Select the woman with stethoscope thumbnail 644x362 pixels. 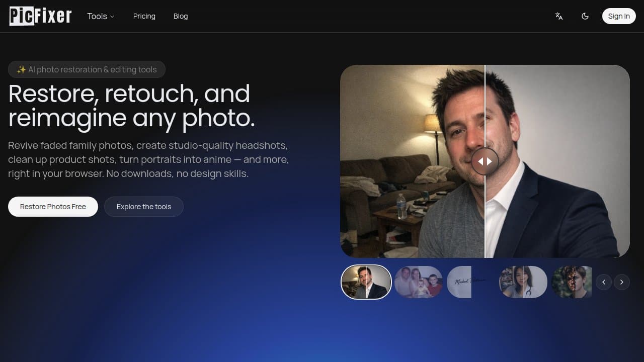(523, 282)
